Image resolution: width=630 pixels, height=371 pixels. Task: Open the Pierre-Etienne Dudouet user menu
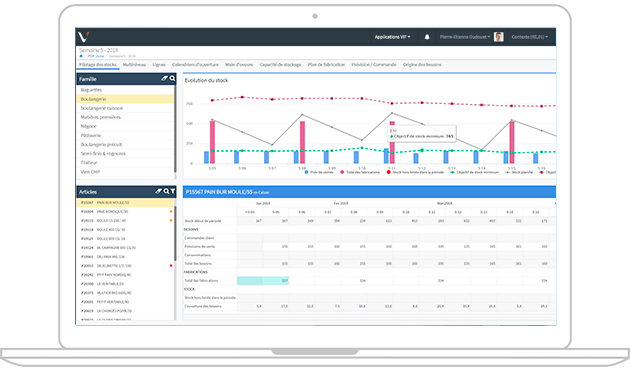click(x=464, y=37)
